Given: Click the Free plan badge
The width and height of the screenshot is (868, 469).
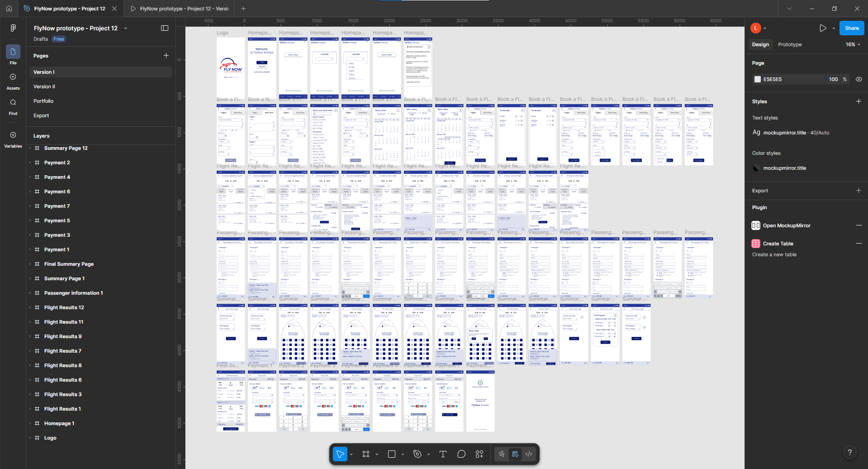Looking at the screenshot, I should click(59, 39).
